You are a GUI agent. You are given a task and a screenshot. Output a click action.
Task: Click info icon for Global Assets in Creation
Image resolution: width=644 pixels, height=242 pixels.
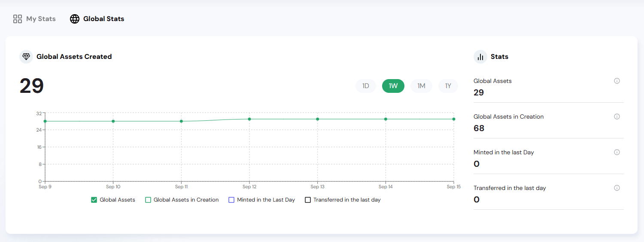coord(617,116)
